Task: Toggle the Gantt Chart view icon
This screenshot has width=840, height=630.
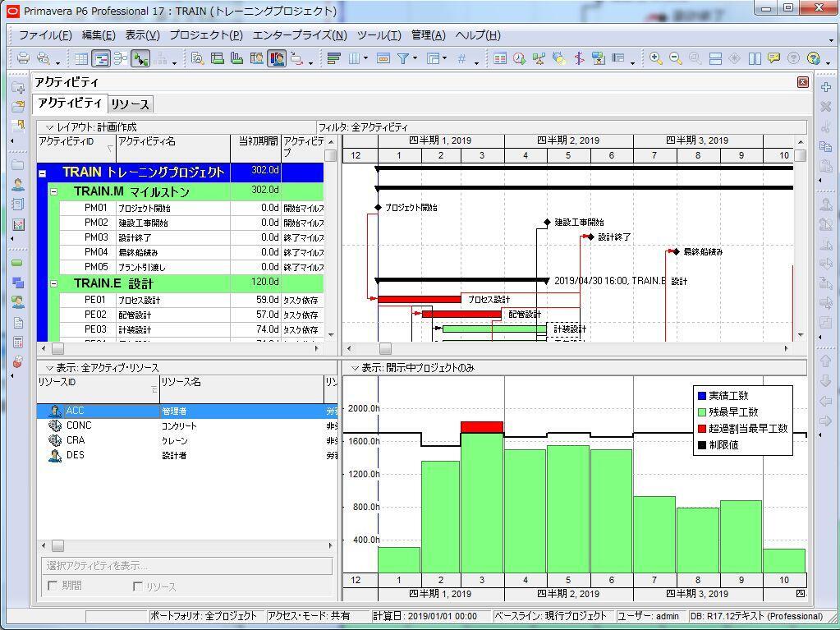Action: [x=101, y=58]
